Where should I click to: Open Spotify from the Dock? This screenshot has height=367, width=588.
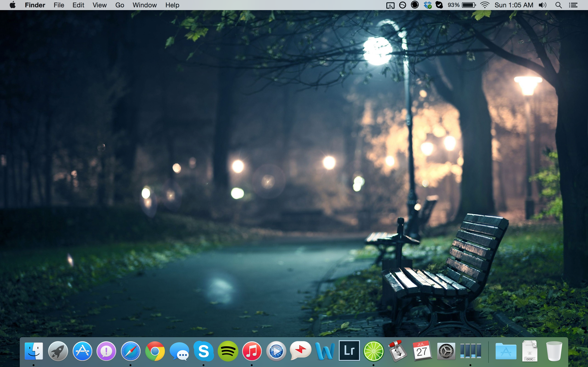[x=228, y=351]
